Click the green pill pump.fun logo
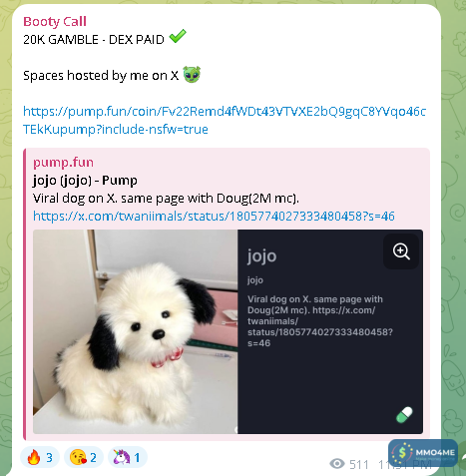The width and height of the screenshot is (466, 476). [404, 415]
